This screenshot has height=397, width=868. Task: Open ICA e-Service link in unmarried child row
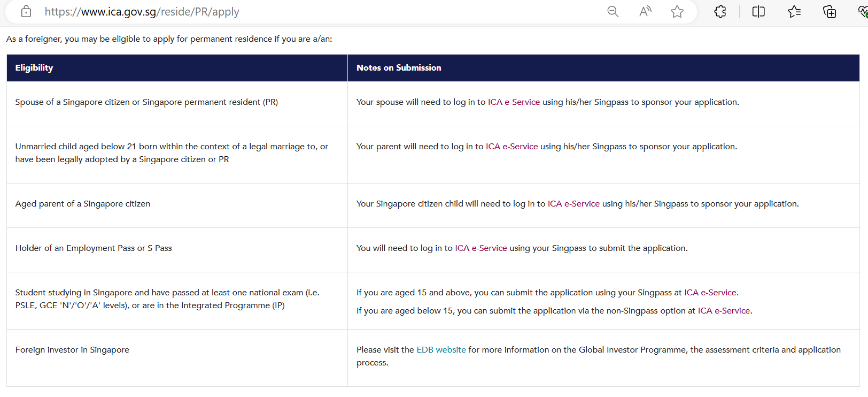click(511, 147)
